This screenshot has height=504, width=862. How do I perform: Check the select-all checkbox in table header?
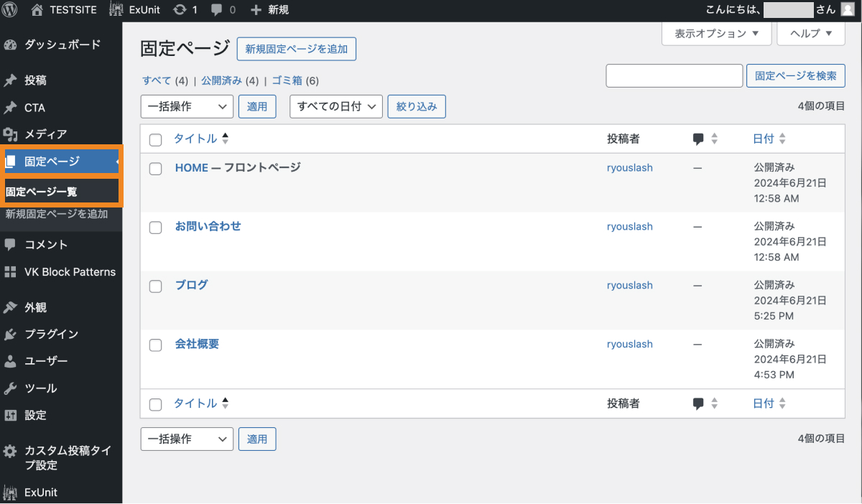coord(155,139)
